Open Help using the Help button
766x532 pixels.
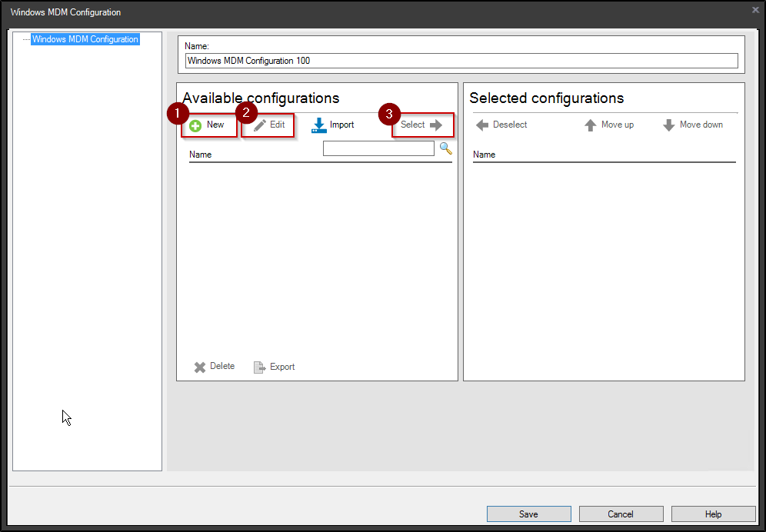point(713,514)
